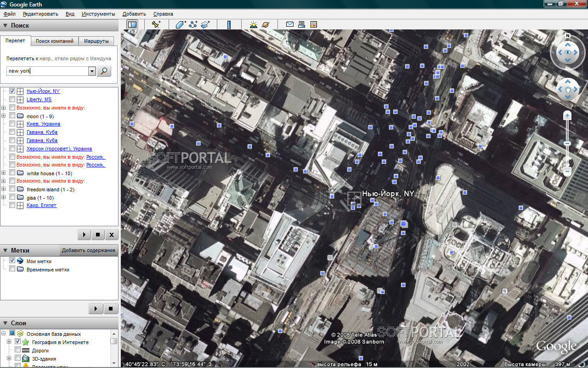Viewport: 588px width, 368px height.
Task: Open the Киев, Украина result link
Action: tap(43, 124)
